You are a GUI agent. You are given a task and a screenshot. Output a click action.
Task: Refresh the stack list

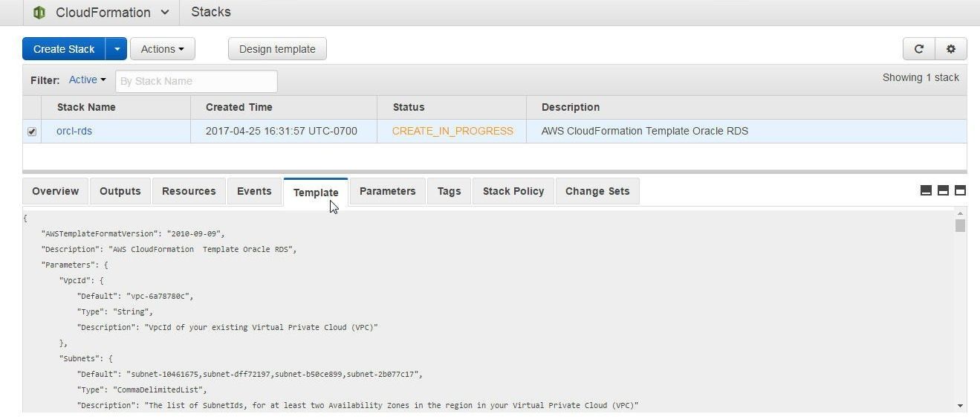coord(919,49)
